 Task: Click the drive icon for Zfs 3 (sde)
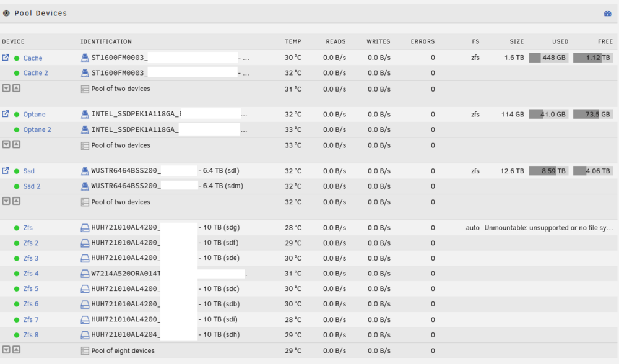(85, 258)
